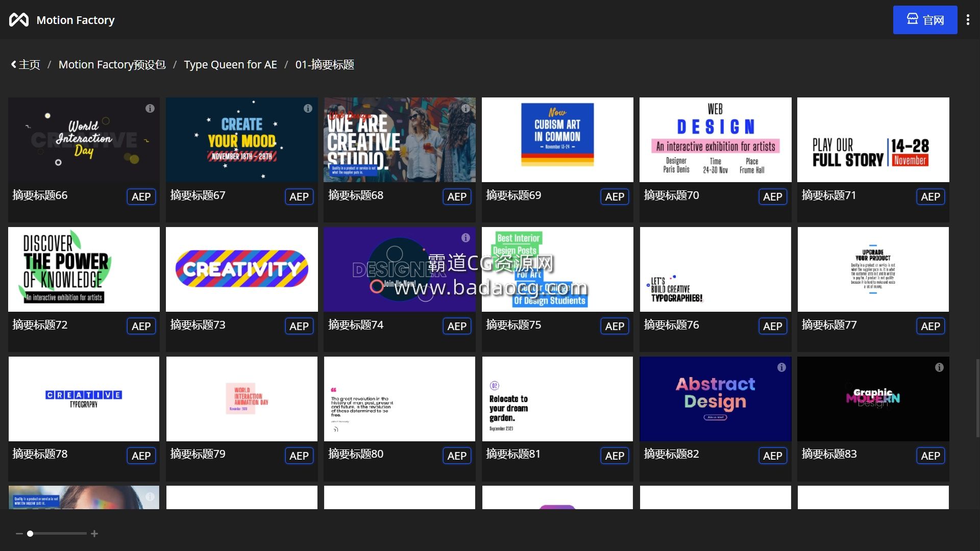The height and width of the screenshot is (551, 980).
Task: Show info icon on 摘要标题74 thumbnail
Action: tap(465, 238)
